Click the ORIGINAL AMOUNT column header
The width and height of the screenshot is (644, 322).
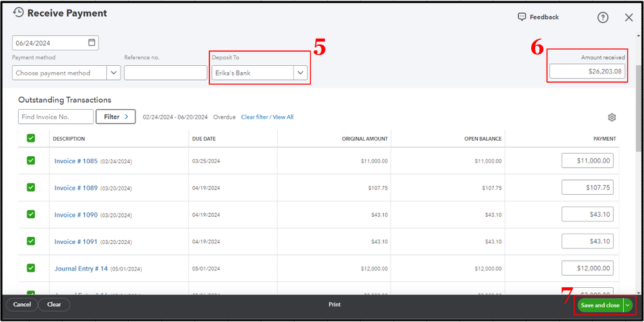365,139
